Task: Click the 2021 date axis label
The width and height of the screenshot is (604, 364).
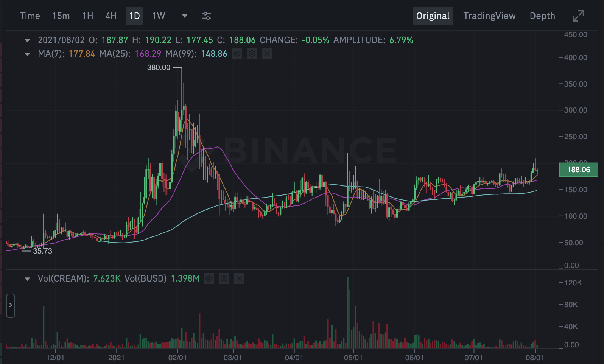Action: coord(116,358)
